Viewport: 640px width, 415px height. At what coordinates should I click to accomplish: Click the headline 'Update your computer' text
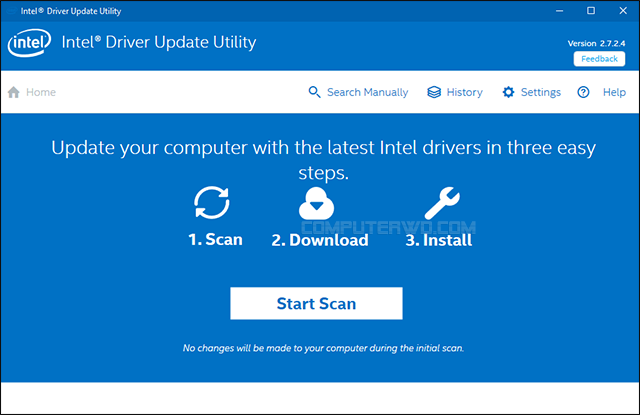323,160
